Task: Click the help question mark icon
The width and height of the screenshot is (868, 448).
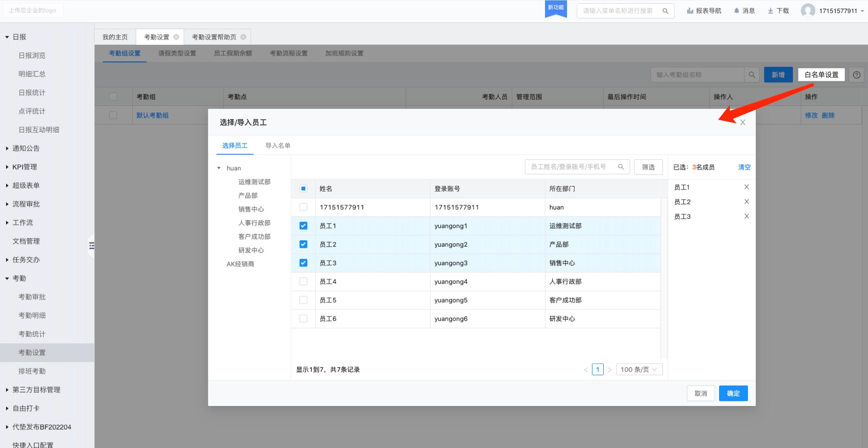Action: click(857, 75)
